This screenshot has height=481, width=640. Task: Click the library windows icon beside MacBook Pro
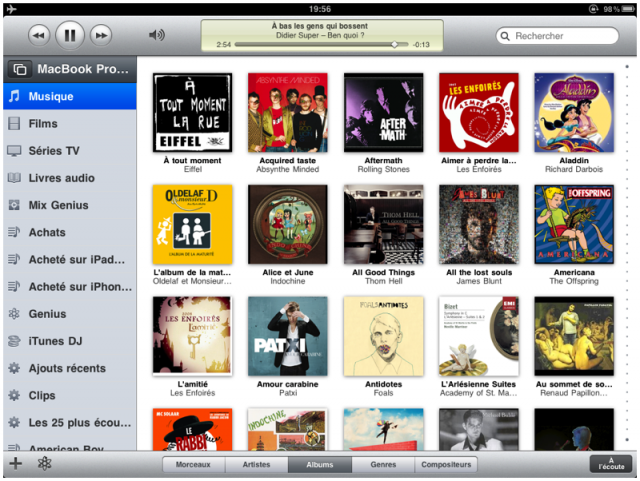point(20,69)
